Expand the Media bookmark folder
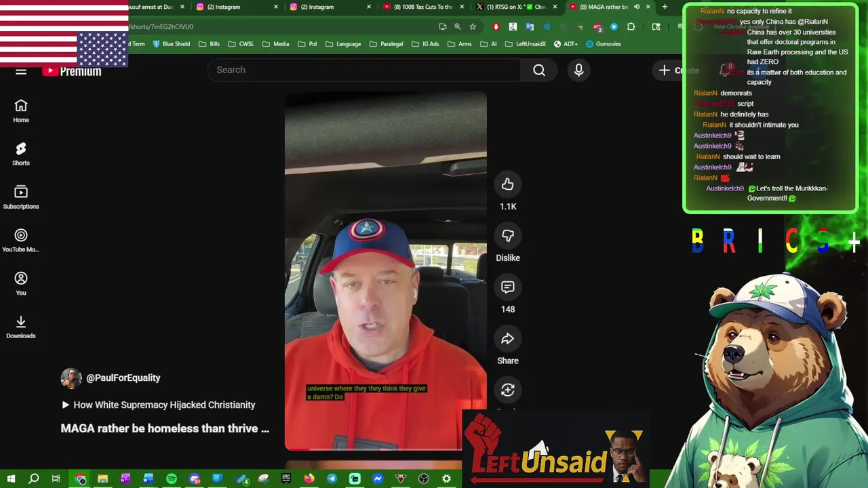Screen dimensions: 868x488 pyautogui.click(x=276, y=44)
